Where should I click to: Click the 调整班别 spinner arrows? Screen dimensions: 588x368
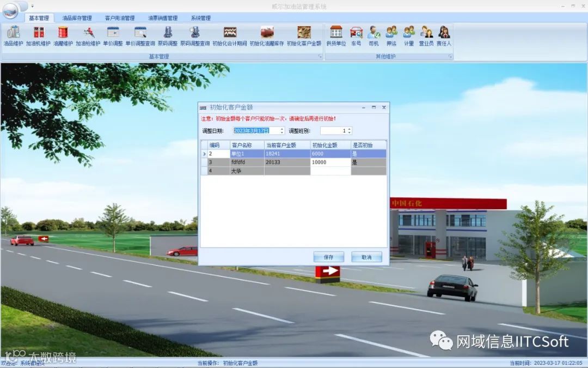(350, 131)
